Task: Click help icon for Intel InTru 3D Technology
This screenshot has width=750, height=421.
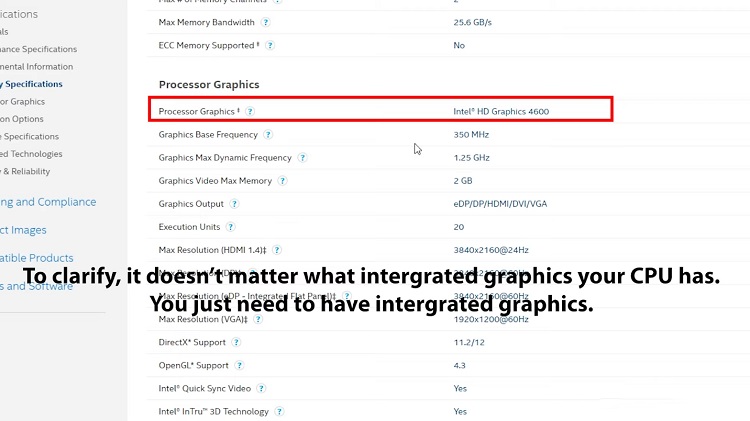Action: point(279,411)
